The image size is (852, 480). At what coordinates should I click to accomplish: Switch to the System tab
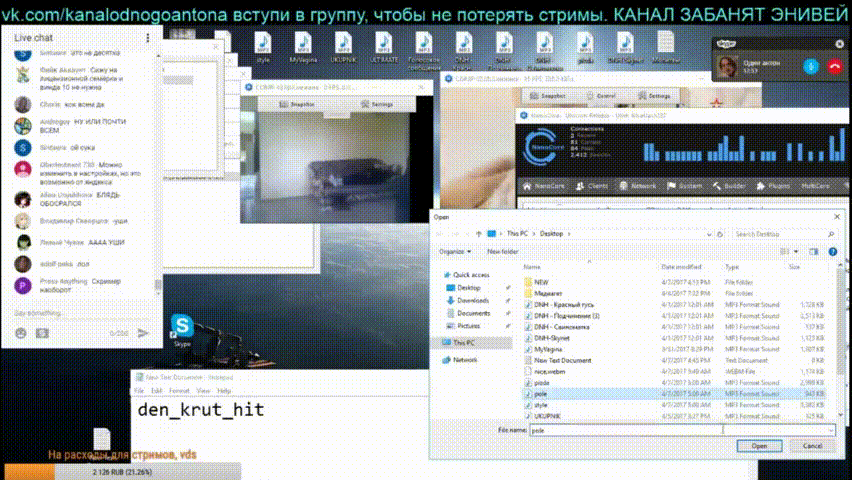(684, 186)
